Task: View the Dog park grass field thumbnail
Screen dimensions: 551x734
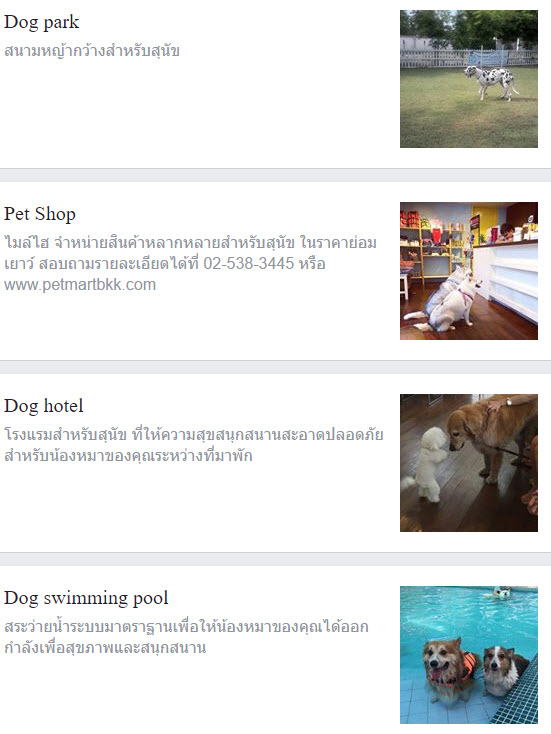Action: tap(469, 79)
